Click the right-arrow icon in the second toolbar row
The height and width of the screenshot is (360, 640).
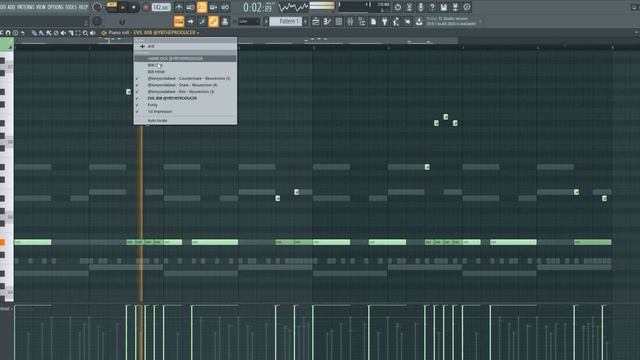pos(191,22)
